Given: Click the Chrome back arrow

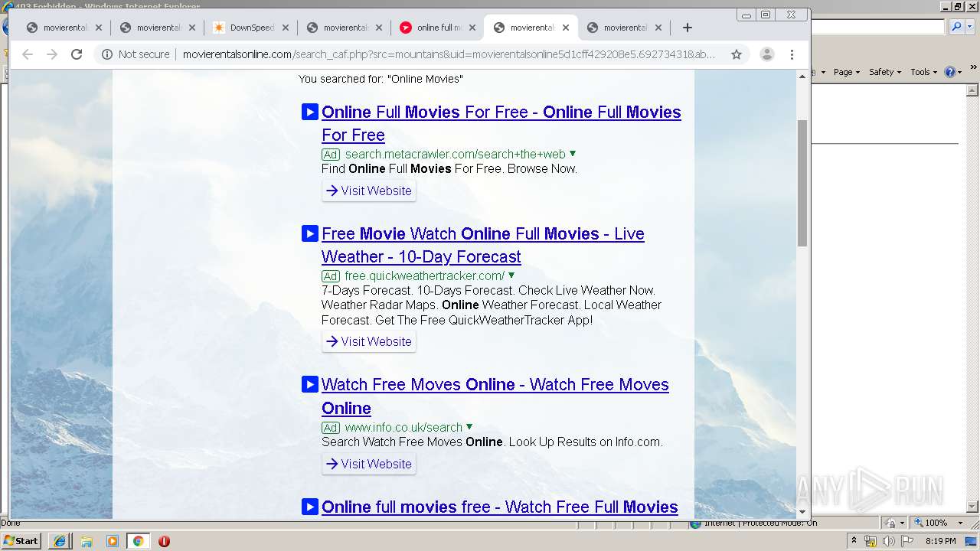Looking at the screenshot, I should [x=28, y=54].
